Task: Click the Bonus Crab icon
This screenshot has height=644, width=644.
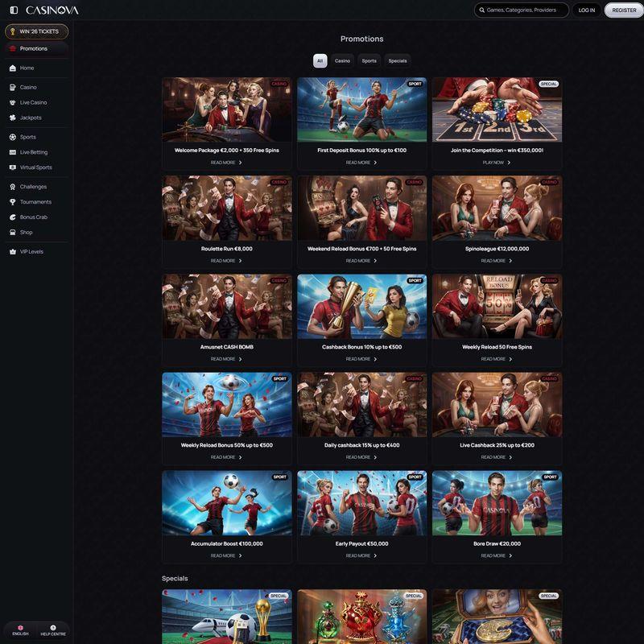Action: coord(13,217)
